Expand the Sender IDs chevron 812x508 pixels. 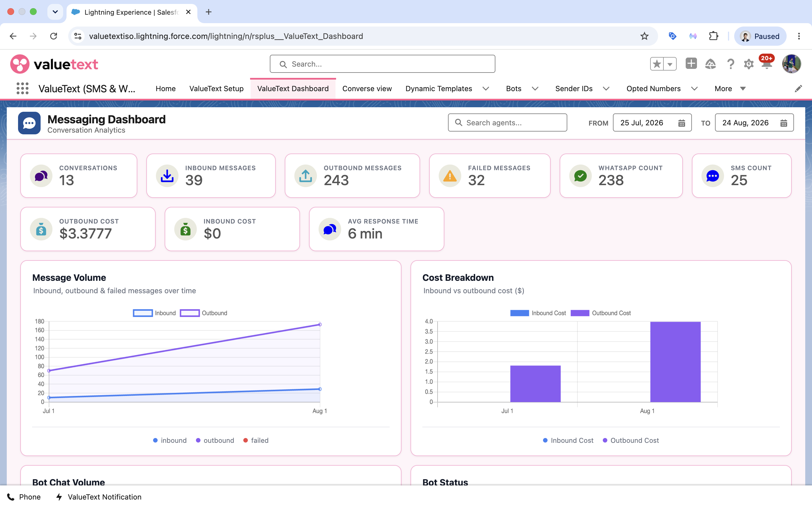pos(606,89)
